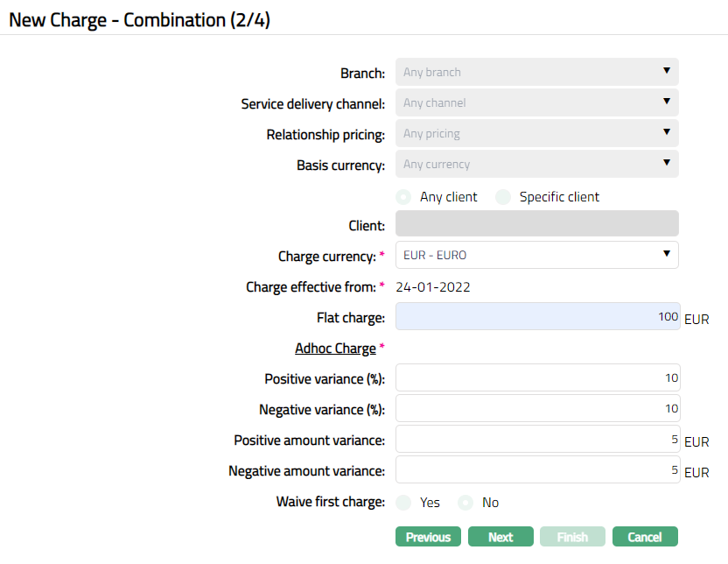
Task: Click the Positive variance (%) field
Action: point(536,377)
